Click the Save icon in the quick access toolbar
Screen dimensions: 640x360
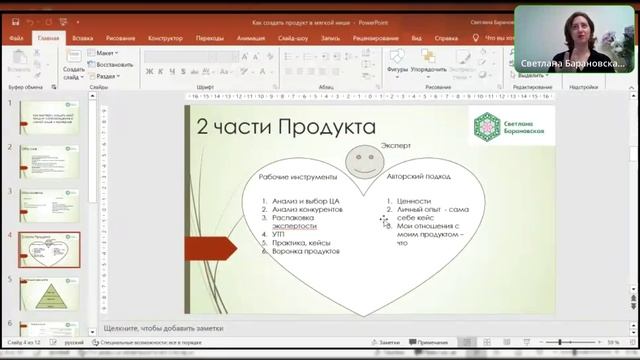15,22
